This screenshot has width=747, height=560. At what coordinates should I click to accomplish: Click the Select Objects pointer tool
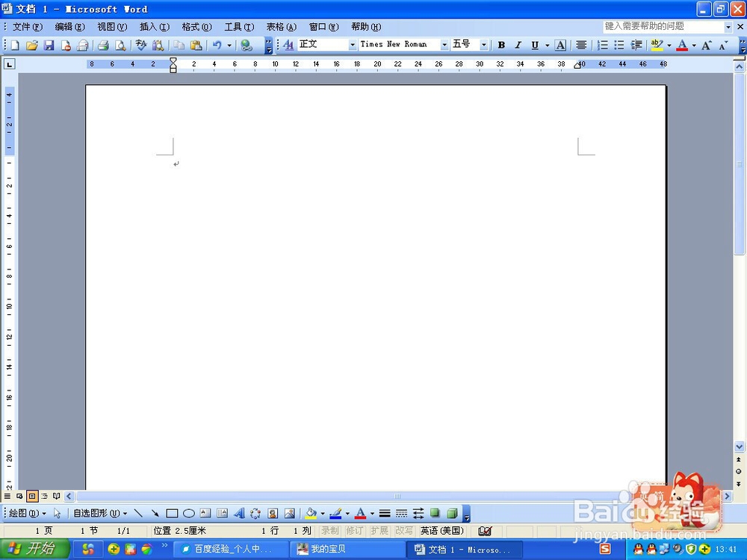pos(58,513)
